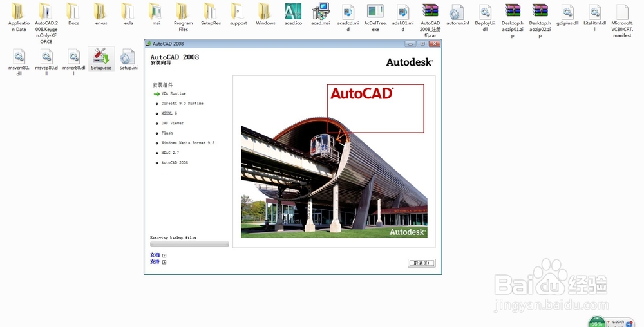Screen dimensions: 644x327
Task: Open the 支持 support link
Action: [155, 261]
